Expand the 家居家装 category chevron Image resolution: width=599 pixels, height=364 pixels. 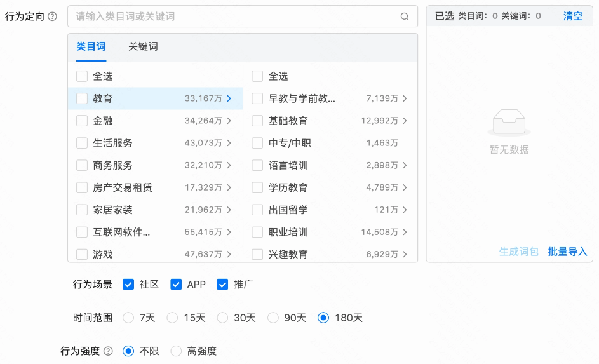(x=229, y=210)
